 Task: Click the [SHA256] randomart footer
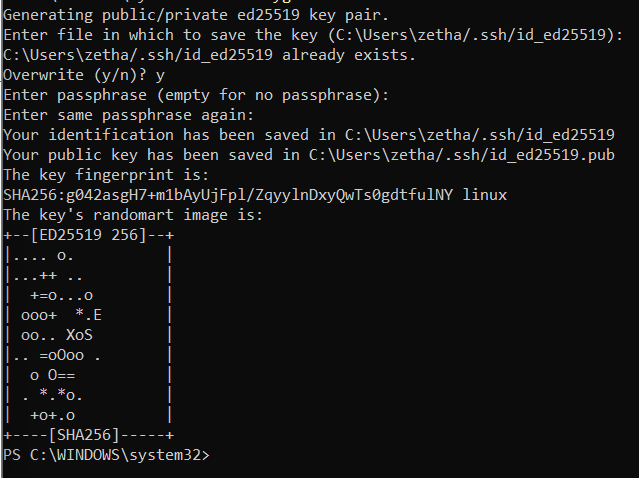point(88,435)
